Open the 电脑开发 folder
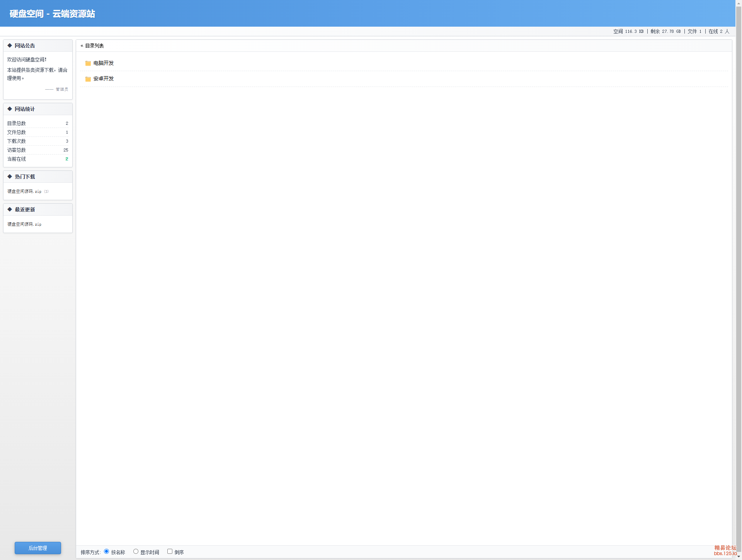 point(104,63)
